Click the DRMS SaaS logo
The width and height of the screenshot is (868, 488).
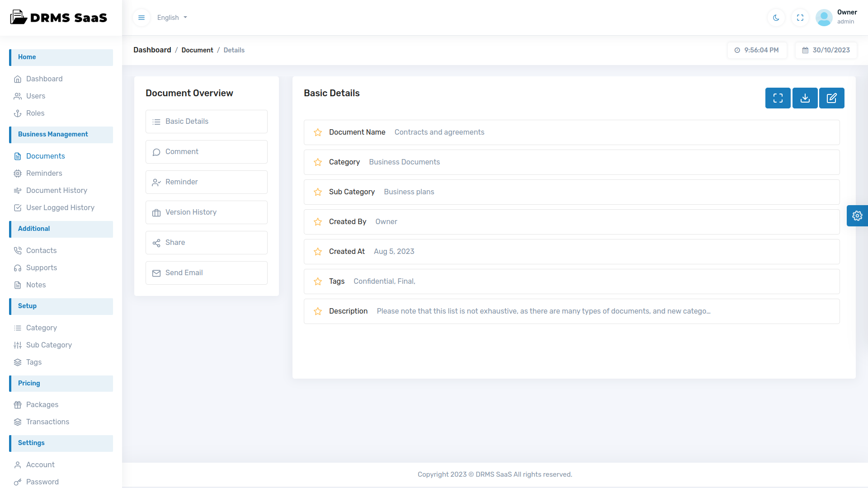pyautogui.click(x=59, y=18)
